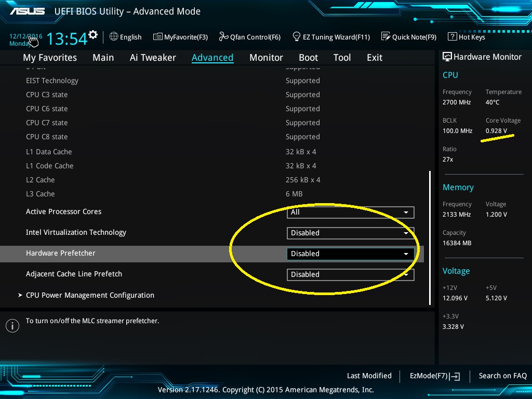Click the English language button
This screenshot has height=399, width=532.
tap(125, 37)
